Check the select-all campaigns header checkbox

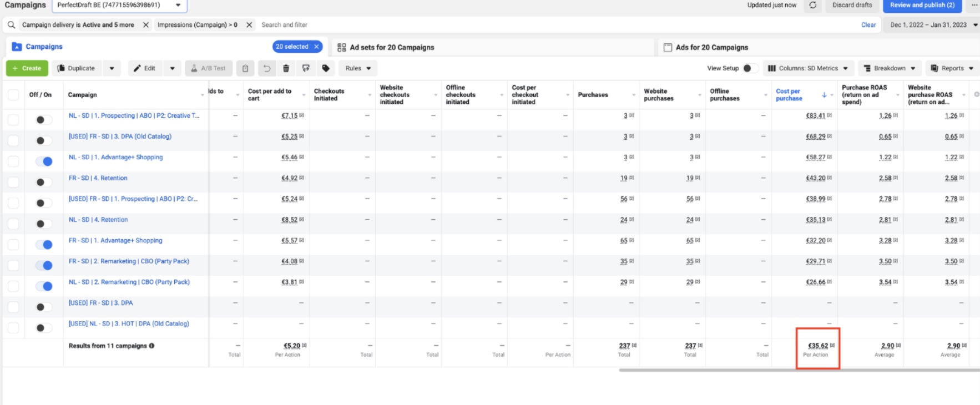coord(13,95)
